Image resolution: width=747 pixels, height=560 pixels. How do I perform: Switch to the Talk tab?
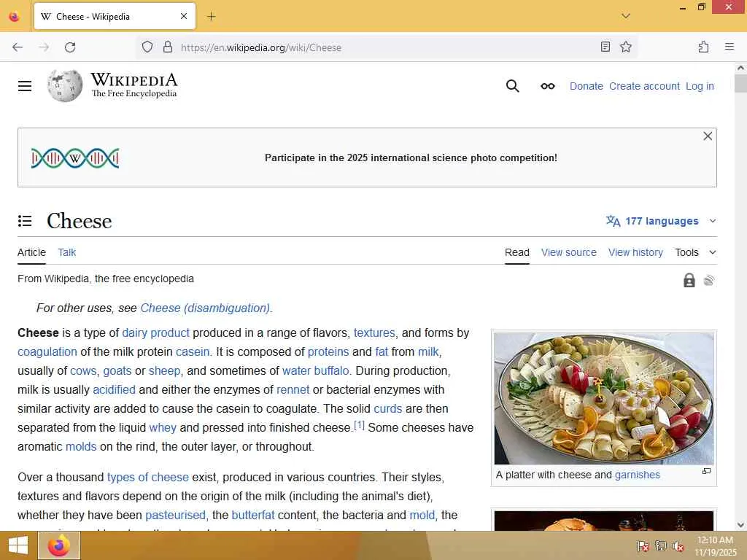click(x=66, y=252)
